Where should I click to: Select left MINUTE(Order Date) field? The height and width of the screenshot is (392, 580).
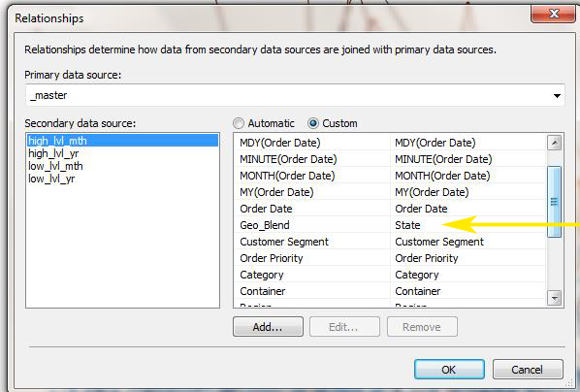[288, 159]
